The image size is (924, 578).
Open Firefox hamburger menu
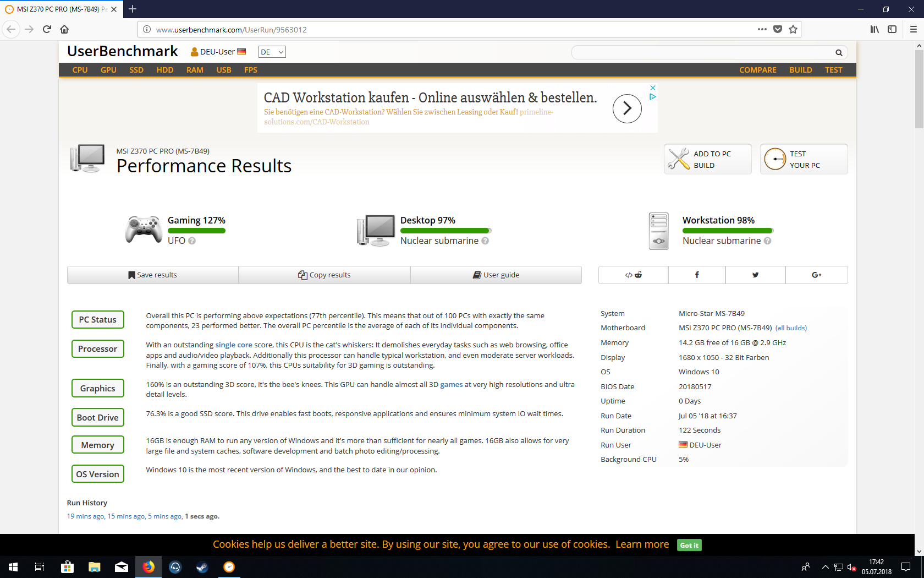click(913, 29)
